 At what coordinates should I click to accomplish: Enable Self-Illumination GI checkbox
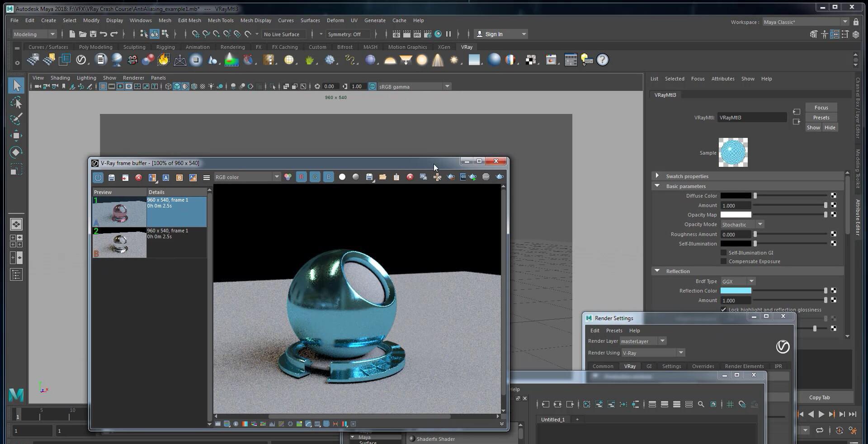723,253
